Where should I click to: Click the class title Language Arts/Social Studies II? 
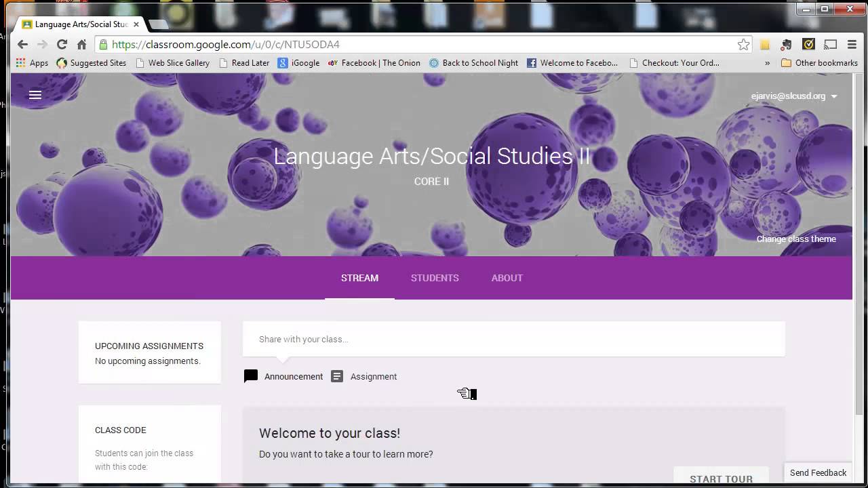(432, 156)
